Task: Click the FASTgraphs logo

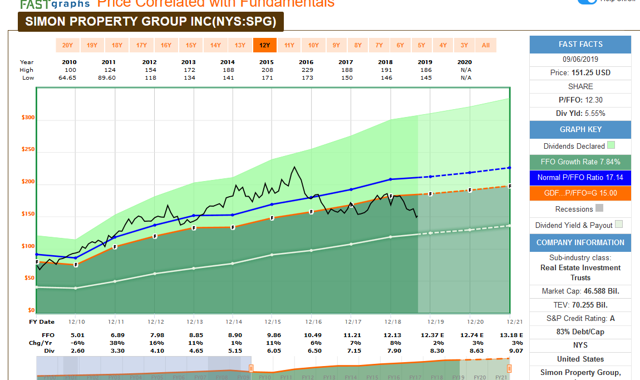Action: [x=55, y=4]
